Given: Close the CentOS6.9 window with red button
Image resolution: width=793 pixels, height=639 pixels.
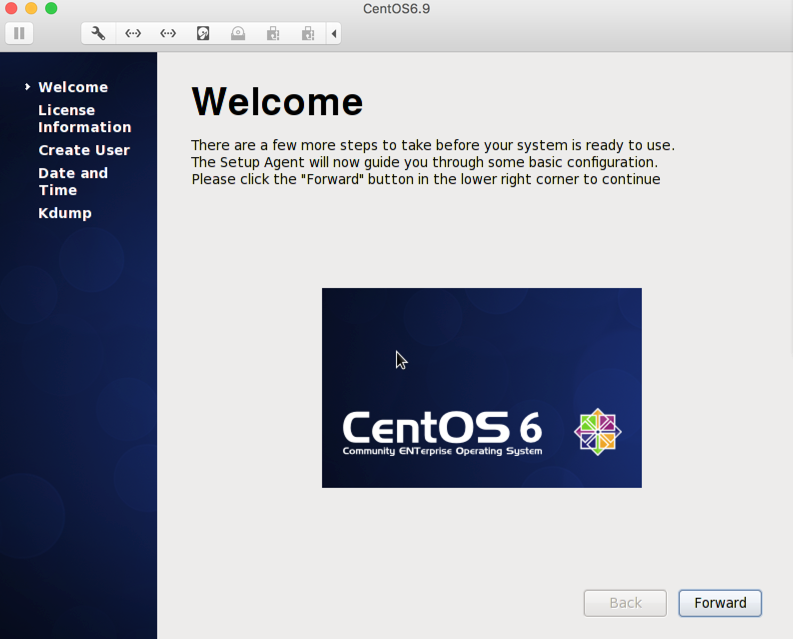Looking at the screenshot, I should pyautogui.click(x=12, y=8).
